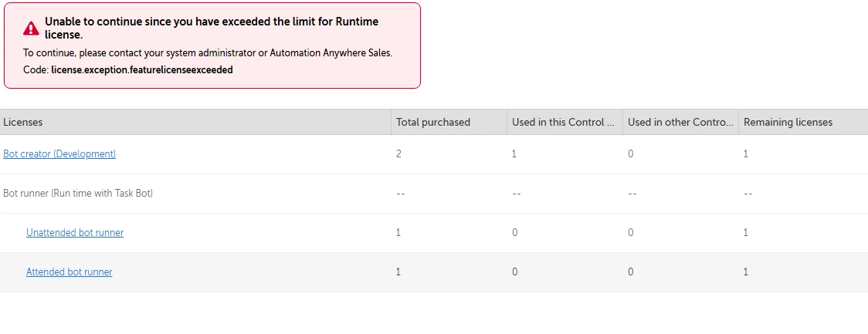The width and height of the screenshot is (868, 334).
Task: Select the Bot runner (Run time with Task Bot) row label
Action: click(78, 194)
